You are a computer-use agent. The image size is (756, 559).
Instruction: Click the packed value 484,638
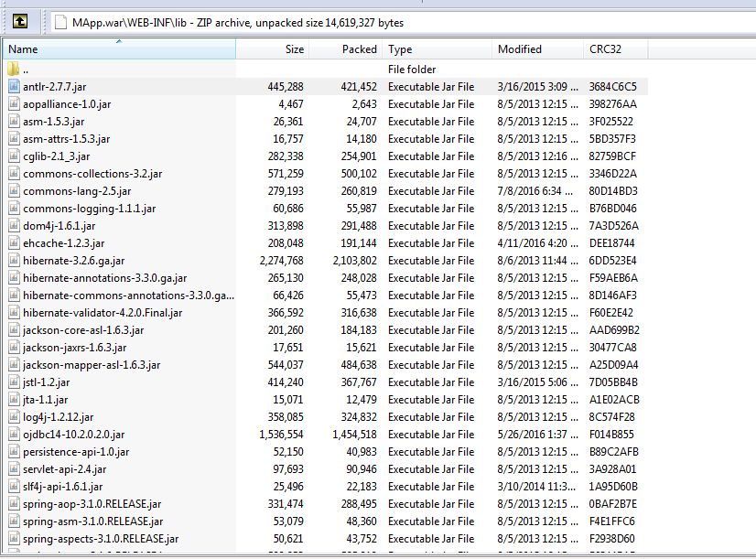point(359,365)
